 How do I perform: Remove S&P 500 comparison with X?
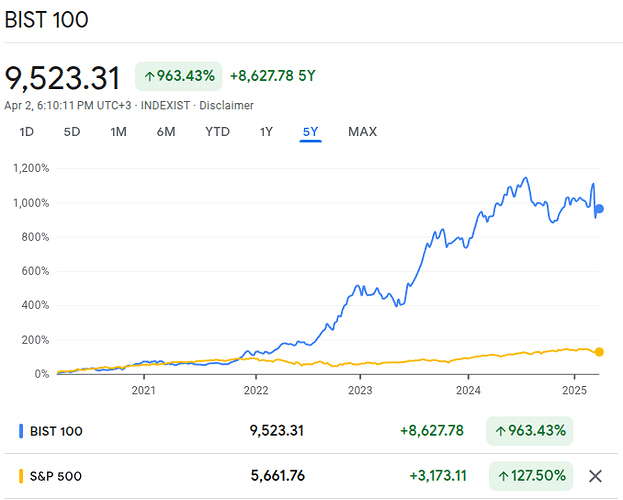click(x=595, y=476)
